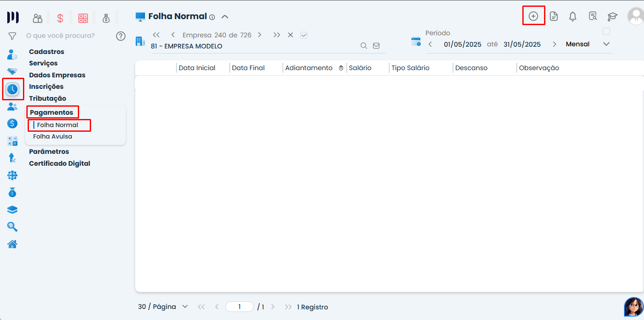This screenshot has height=320, width=644.
Task: Click the envelope icon beside company search
Action: click(x=376, y=46)
